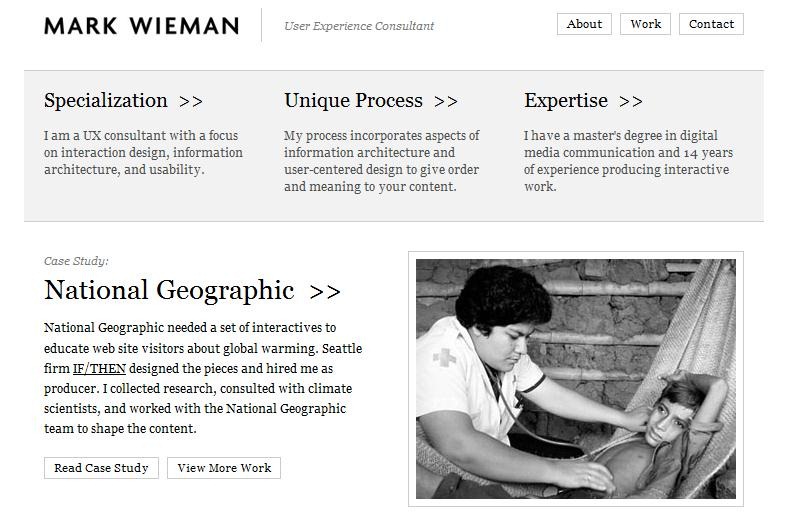Viewport: 789px width, 514px height.
Task: Click the Expertise description paragraph
Action: click(628, 161)
